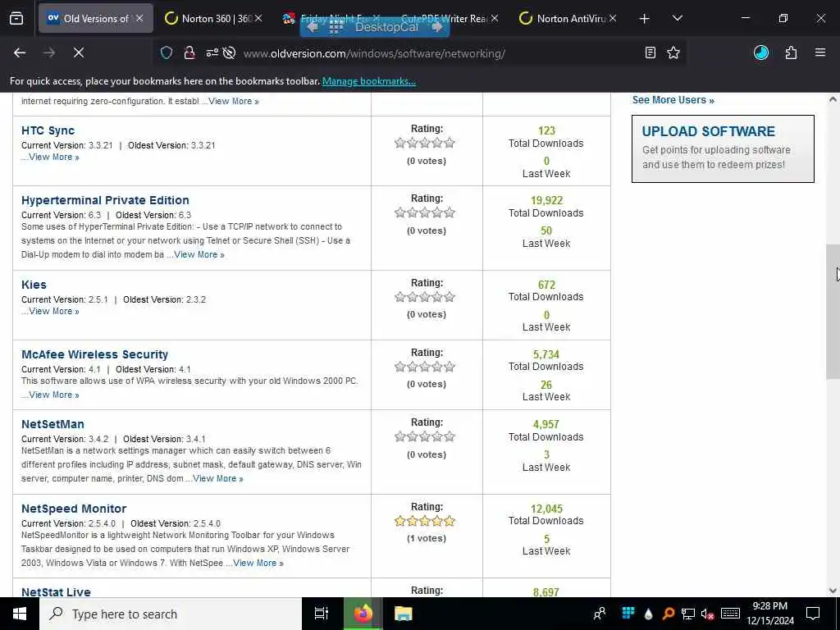Open the notification center icon
The image size is (840, 630).
[813, 614]
